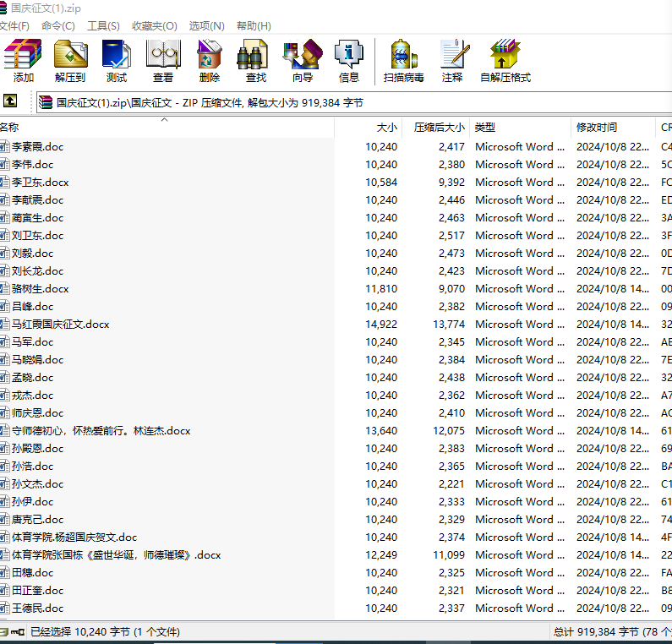Select file 唐克己.doc
The image size is (672, 644).
point(37,520)
